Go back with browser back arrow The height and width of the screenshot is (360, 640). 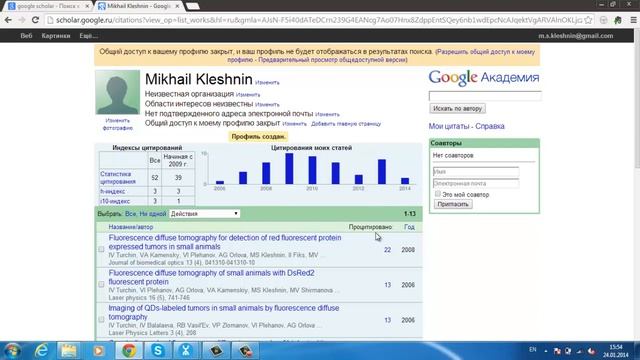click(x=8, y=20)
